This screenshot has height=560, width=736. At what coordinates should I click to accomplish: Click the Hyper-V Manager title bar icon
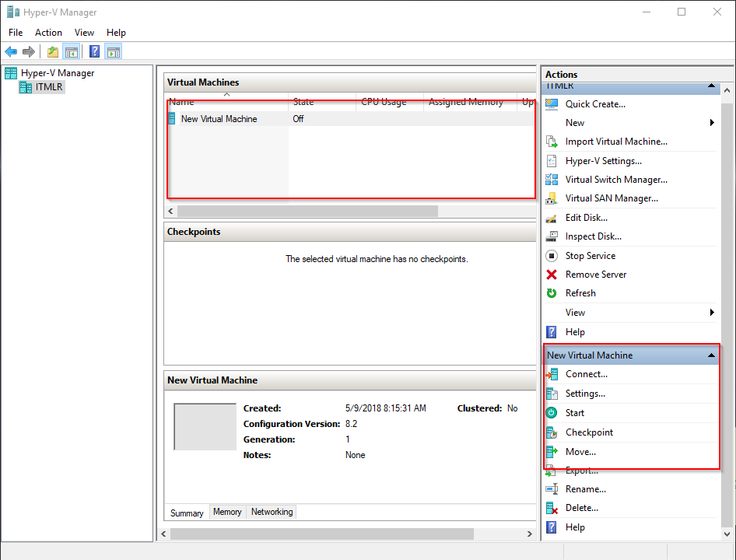coord(12,12)
